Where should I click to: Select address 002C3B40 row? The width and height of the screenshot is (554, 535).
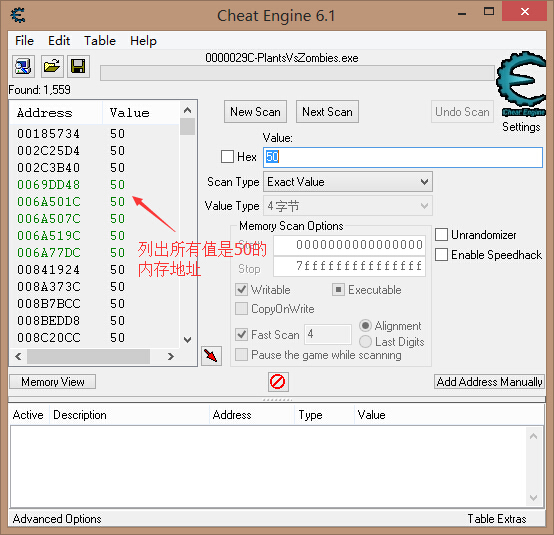[x=95, y=168]
